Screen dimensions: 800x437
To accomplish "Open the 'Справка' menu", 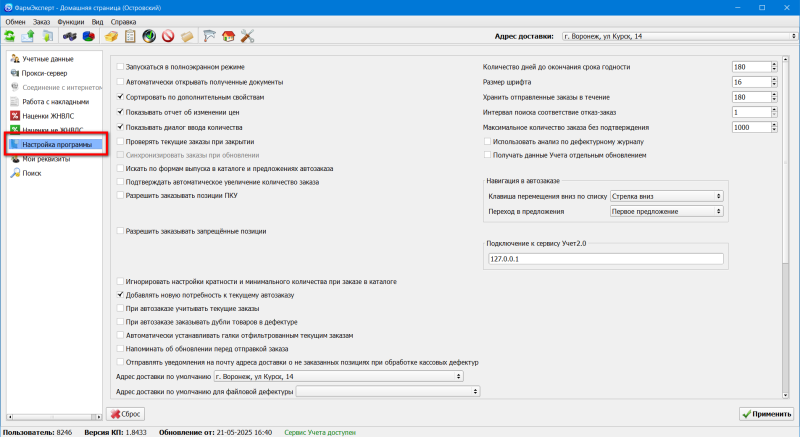I will [x=122, y=21].
